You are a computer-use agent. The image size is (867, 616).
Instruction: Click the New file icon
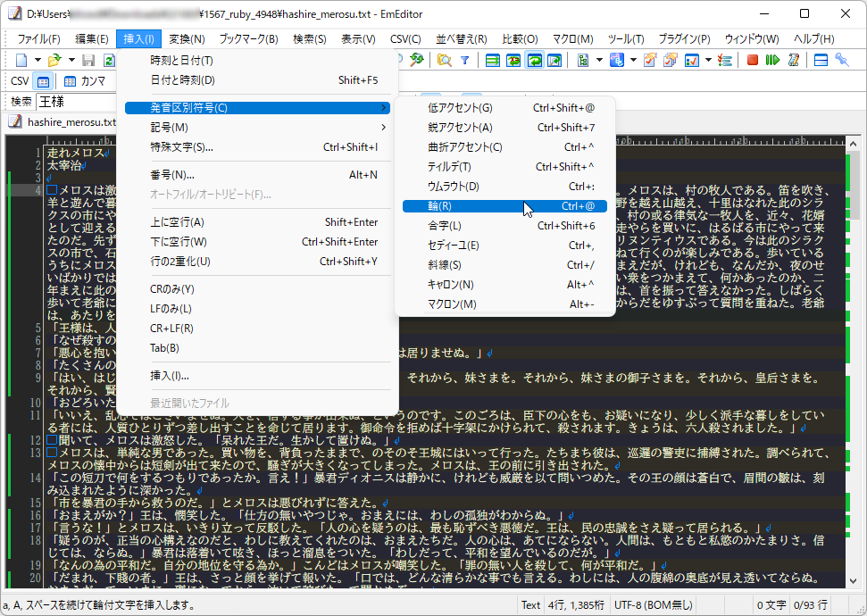click(21, 61)
